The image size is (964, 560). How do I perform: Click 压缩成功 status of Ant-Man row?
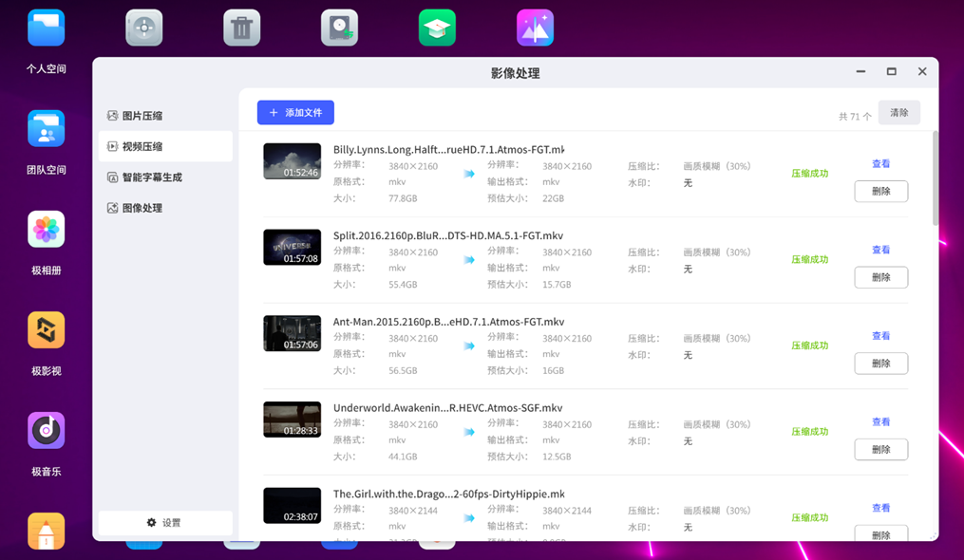coord(810,345)
